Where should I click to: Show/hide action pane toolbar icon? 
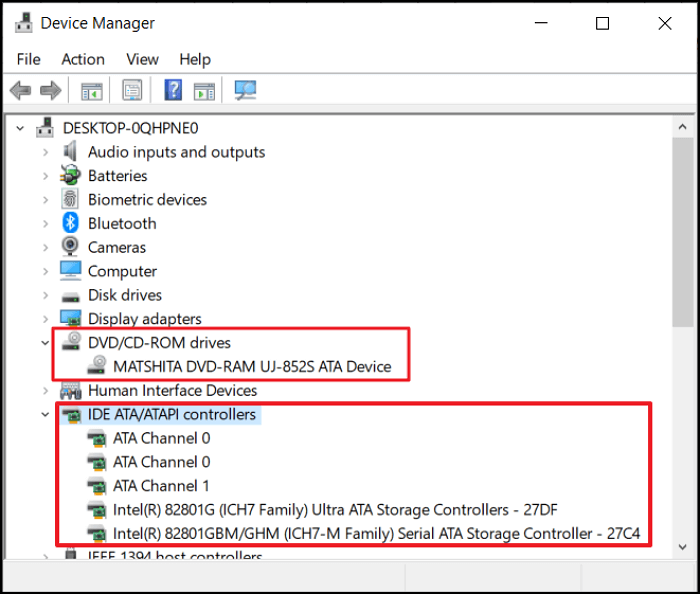pos(204,91)
